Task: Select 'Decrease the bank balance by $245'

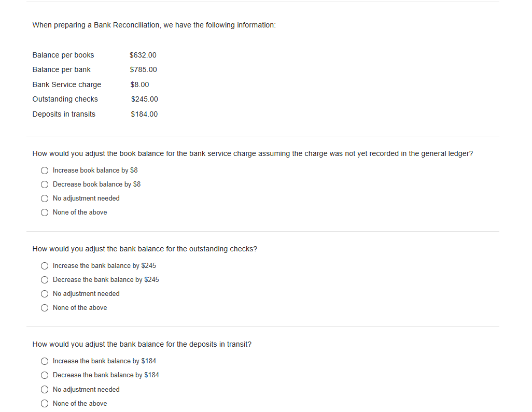Action: 45,279
